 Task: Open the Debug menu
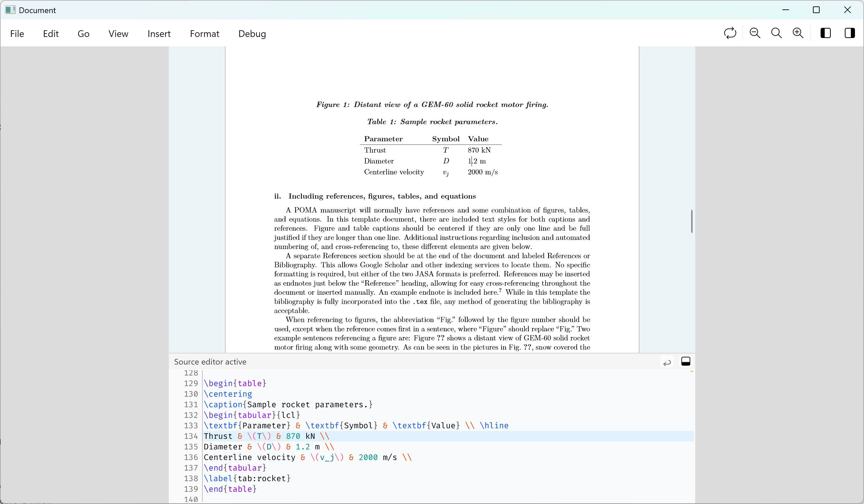tap(252, 34)
